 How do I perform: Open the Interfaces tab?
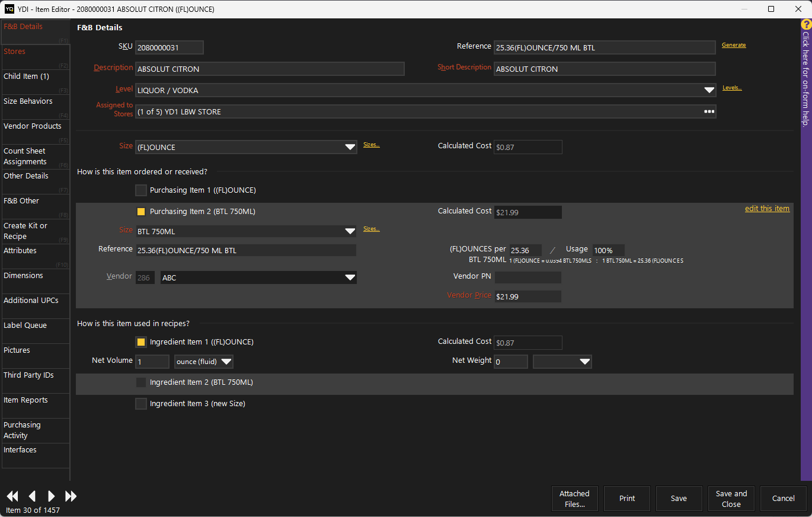[36, 455]
